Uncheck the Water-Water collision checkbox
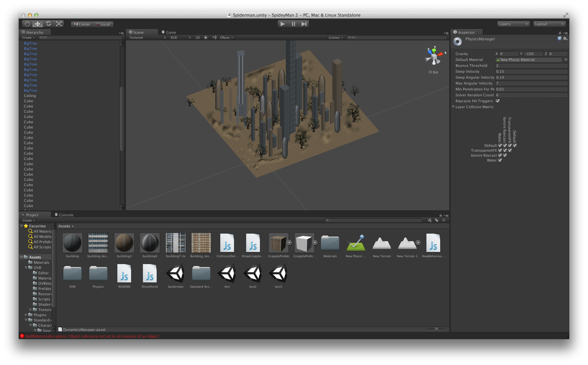This screenshot has width=588, height=365. click(500, 160)
